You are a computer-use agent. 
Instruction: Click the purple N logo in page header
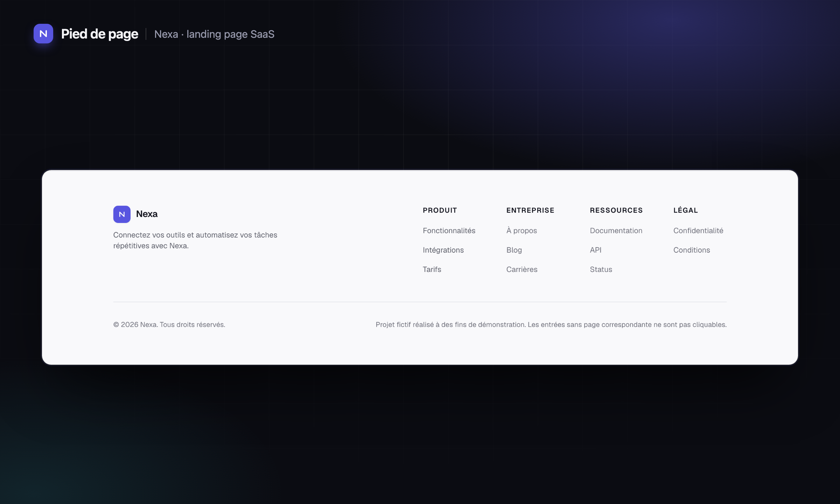(x=43, y=34)
